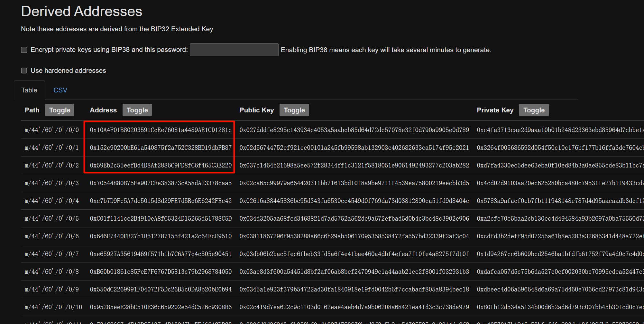
Task: Click the BIP38 password input field
Action: point(234,50)
